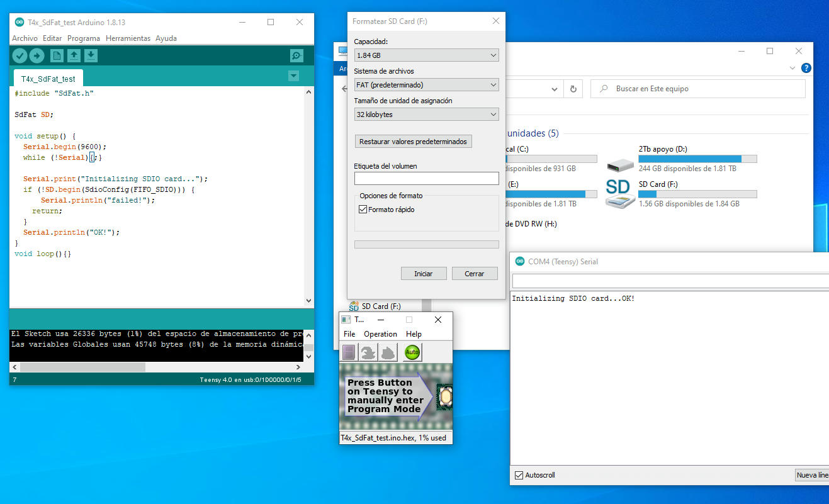Click the Teensy loader open HEX file icon
The width and height of the screenshot is (829, 504).
click(x=349, y=352)
